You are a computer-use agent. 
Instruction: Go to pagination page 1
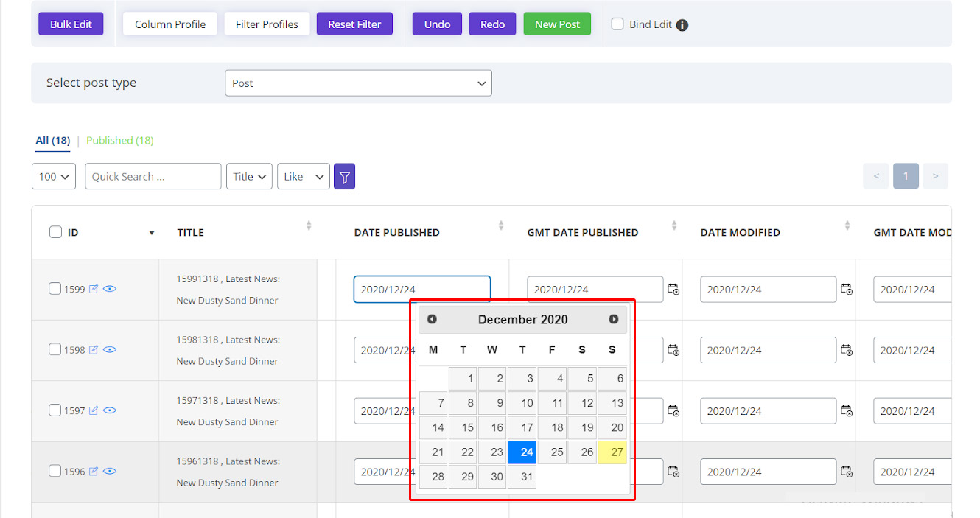tap(906, 176)
